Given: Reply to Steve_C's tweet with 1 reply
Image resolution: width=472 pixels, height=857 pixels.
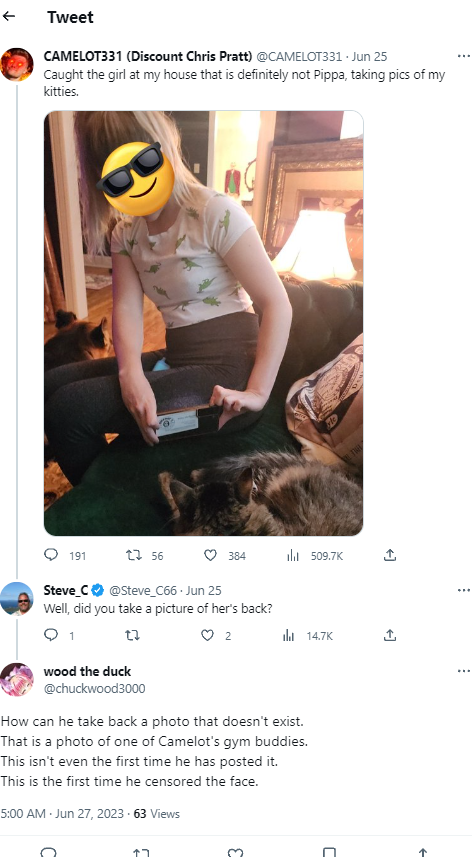Looking at the screenshot, I should [51, 635].
